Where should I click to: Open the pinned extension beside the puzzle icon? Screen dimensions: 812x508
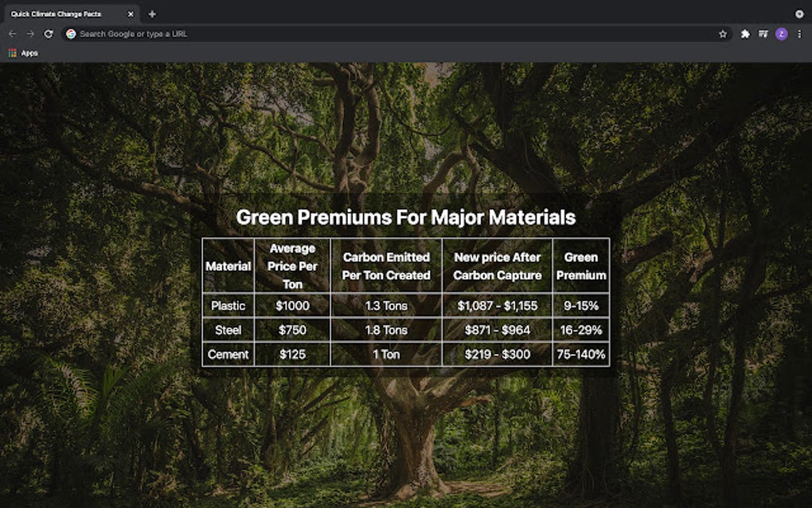coord(762,34)
